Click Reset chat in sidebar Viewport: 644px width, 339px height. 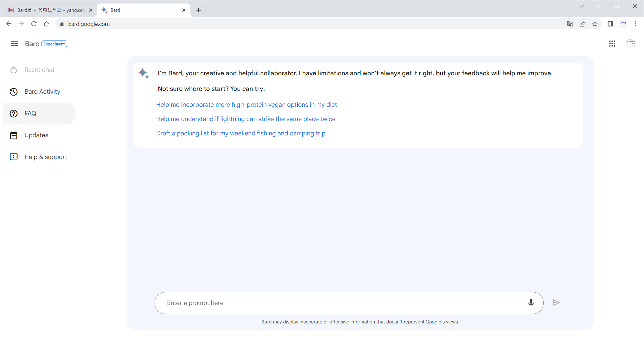[39, 70]
